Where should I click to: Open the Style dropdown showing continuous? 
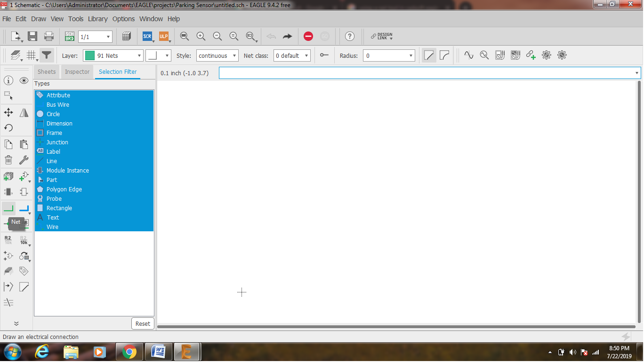coord(217,55)
